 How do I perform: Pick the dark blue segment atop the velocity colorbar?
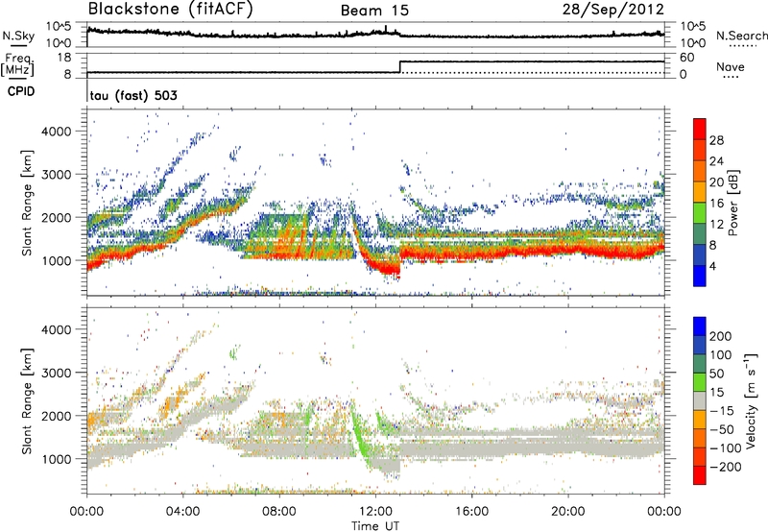(x=700, y=326)
